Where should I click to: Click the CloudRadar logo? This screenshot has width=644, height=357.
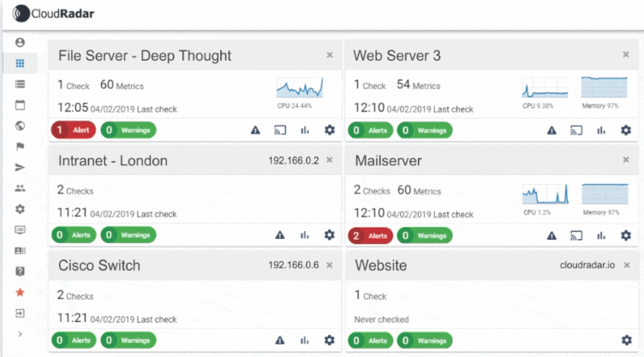click(53, 14)
